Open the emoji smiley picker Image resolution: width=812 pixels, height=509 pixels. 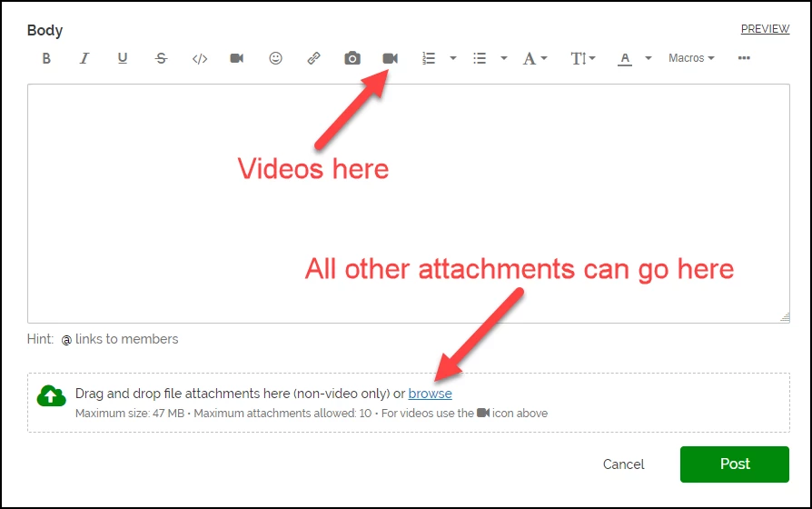coord(275,58)
